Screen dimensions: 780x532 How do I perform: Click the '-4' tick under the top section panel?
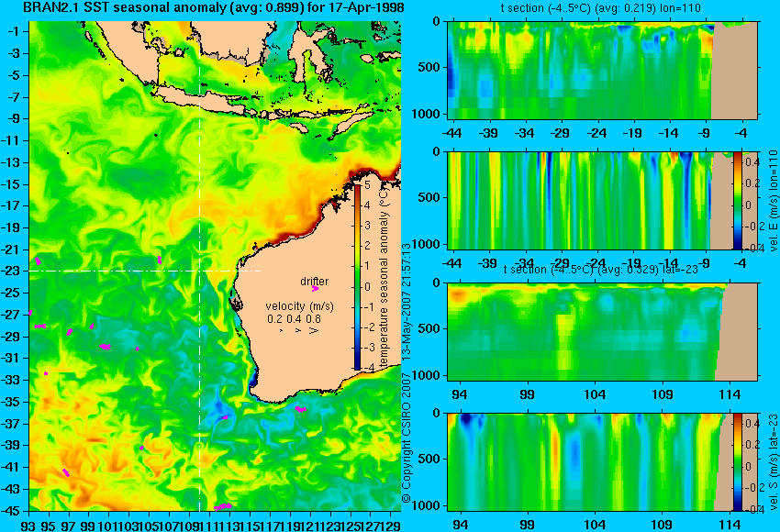(741, 134)
